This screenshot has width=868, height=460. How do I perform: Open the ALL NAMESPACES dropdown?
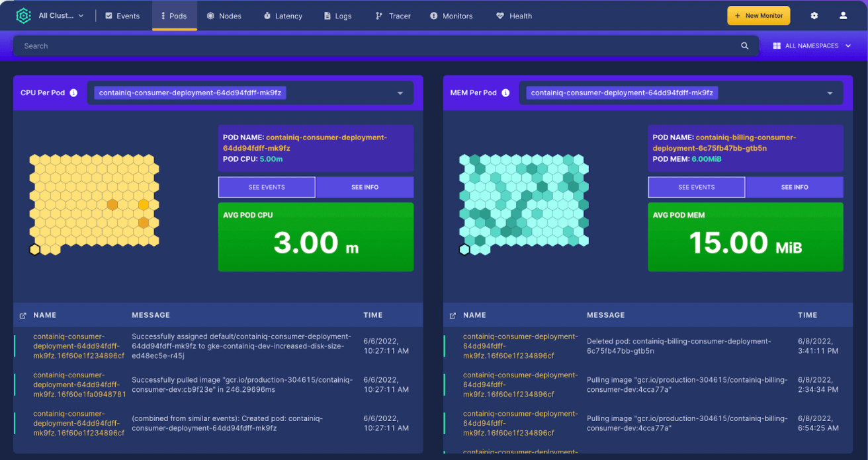pos(812,46)
